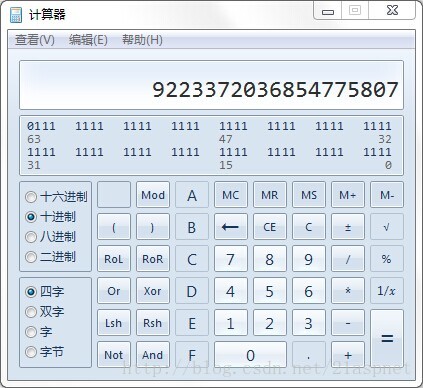Image resolution: width=423 pixels, height=388 pixels.
Task: Click the open parenthesis key
Action: click(x=114, y=227)
